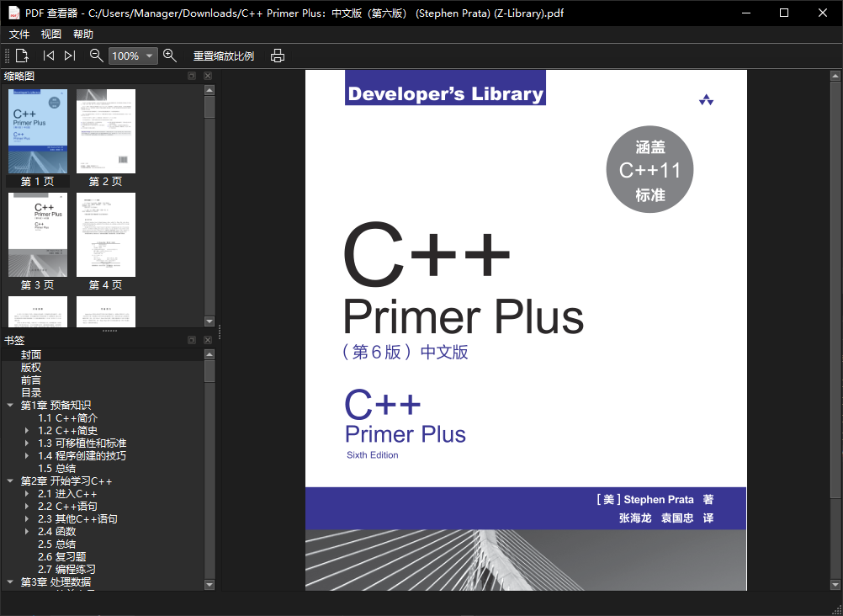Open bookmark 1.1 C++简介
This screenshot has height=616, width=843.
(68, 418)
